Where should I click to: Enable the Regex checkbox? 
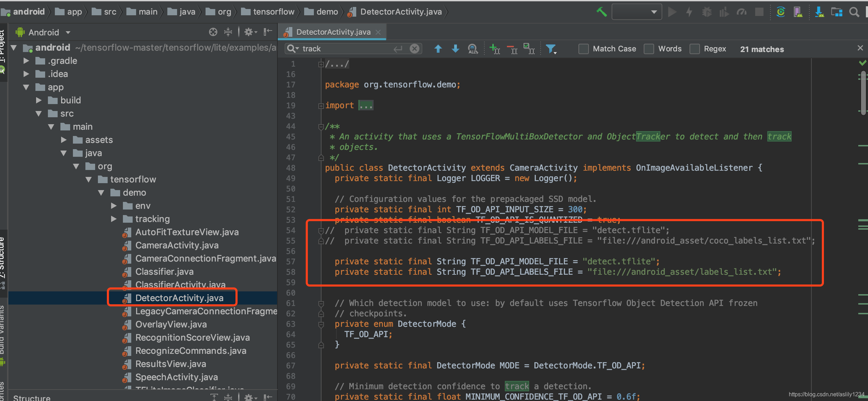pyautogui.click(x=694, y=49)
